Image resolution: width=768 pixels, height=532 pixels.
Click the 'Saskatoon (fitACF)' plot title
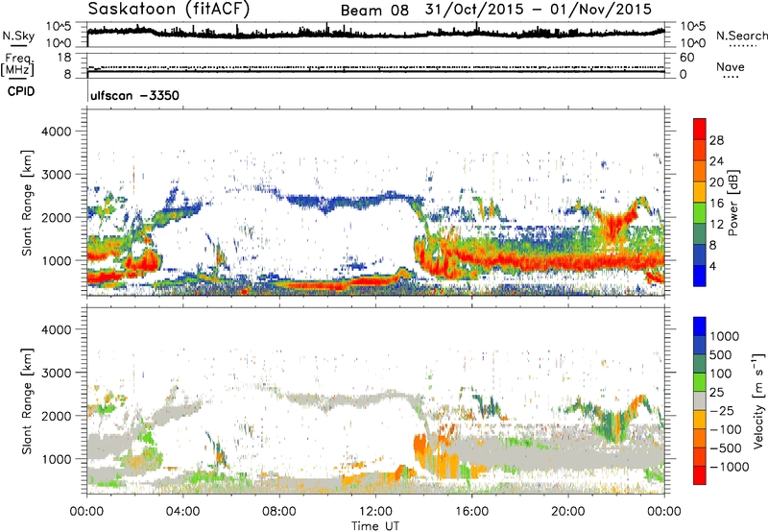[x=169, y=10]
